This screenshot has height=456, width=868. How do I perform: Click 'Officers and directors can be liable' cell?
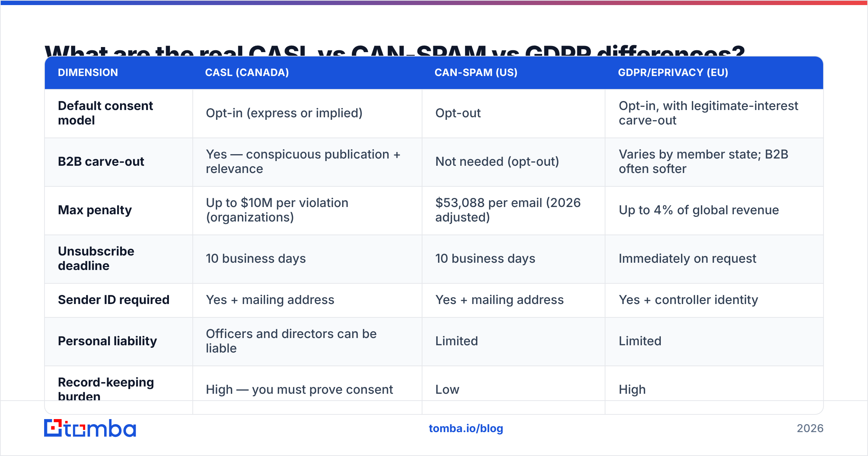(291, 341)
